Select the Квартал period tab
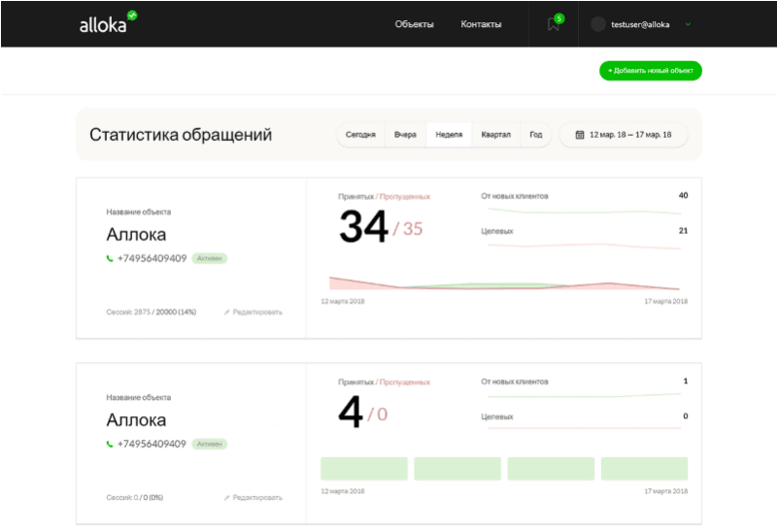The width and height of the screenshot is (777, 532). click(495, 135)
